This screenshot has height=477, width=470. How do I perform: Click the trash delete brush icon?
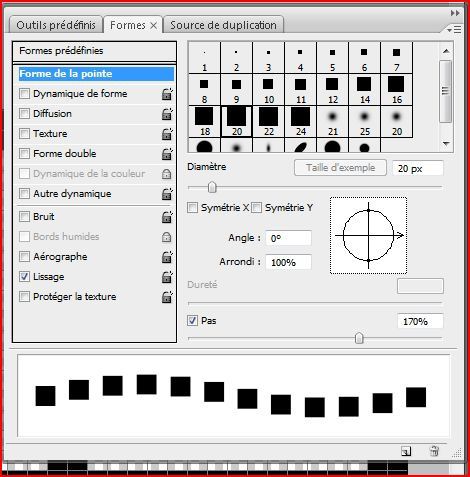point(434,451)
